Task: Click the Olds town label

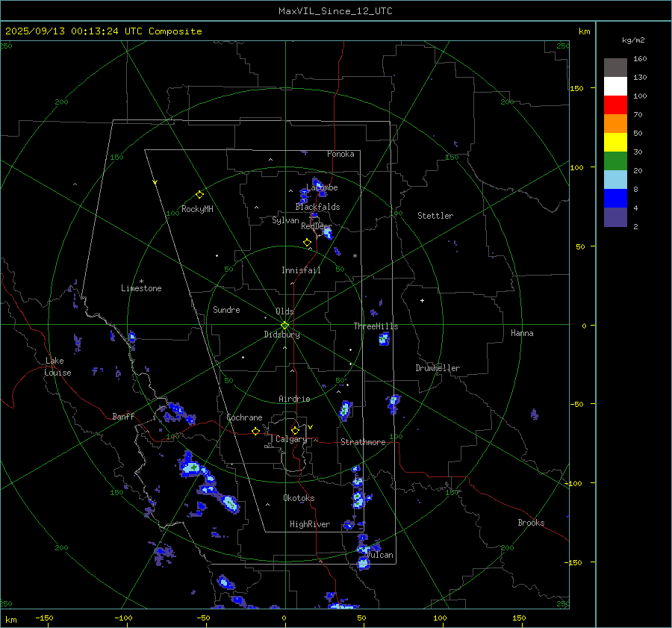Action: [284, 311]
